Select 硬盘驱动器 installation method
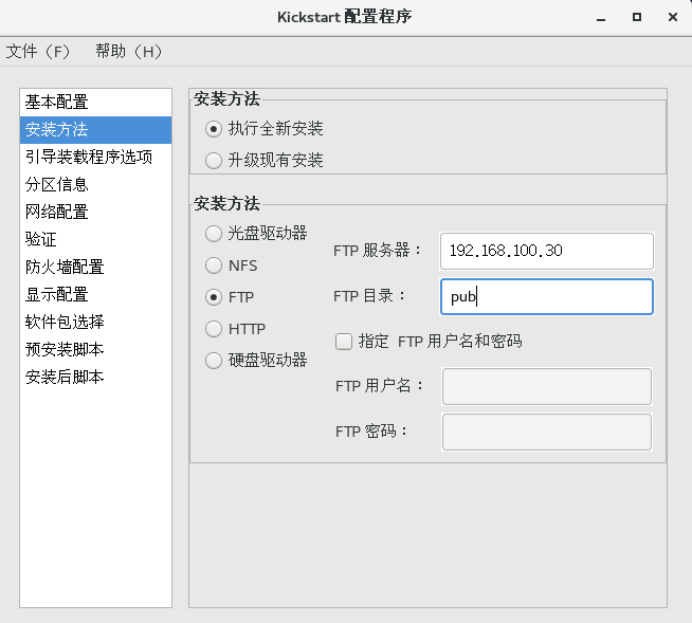 coord(213,360)
